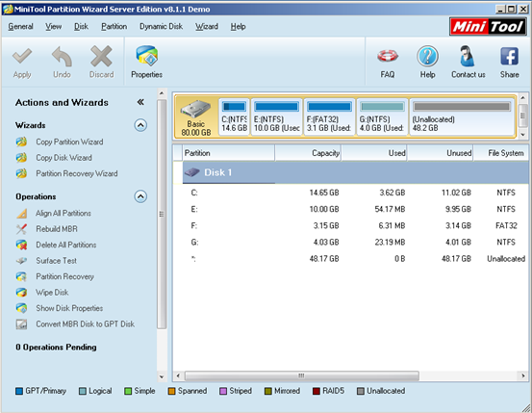Select the F:(FAT32) partition block in disk map

(x=329, y=116)
